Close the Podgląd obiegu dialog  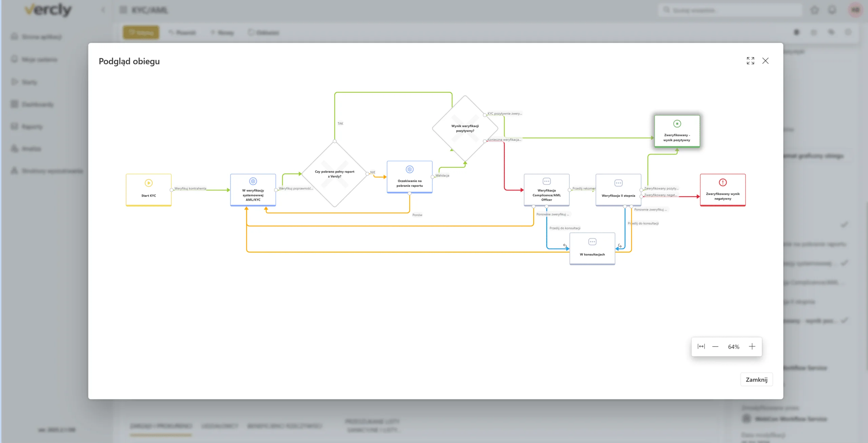pos(765,61)
